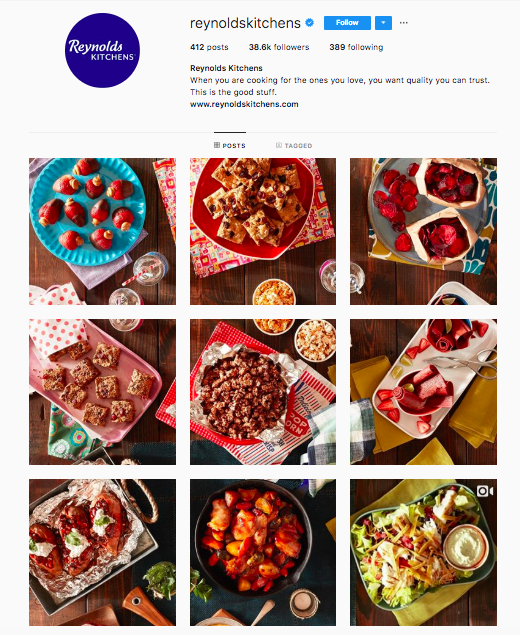Click the grid icon beside POSTS
The image size is (520, 635).
[x=217, y=145]
